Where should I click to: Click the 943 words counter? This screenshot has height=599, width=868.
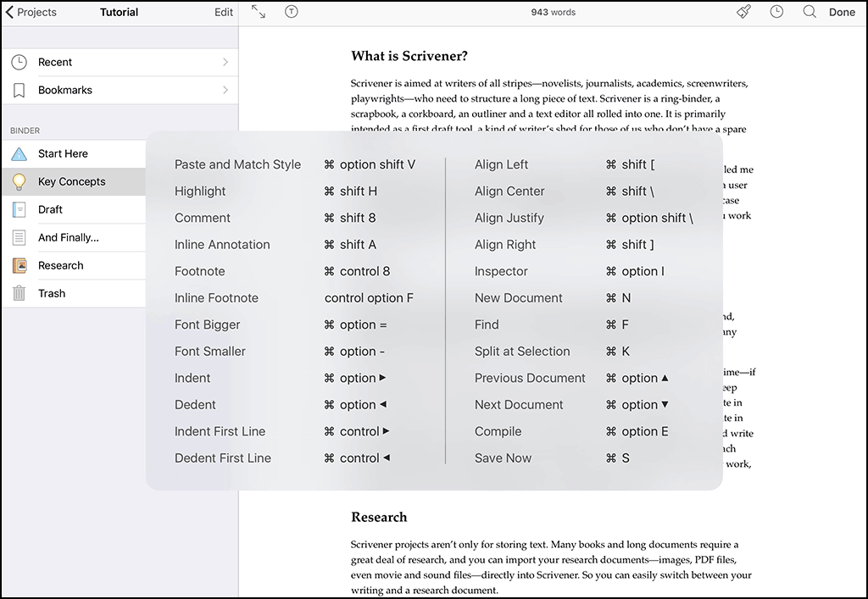coord(553,12)
